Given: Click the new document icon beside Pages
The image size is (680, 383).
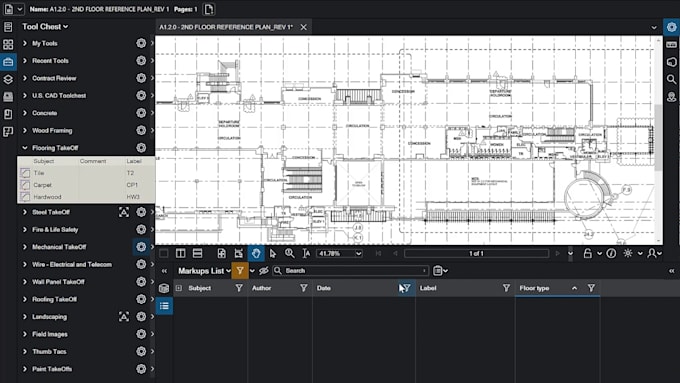Looking at the screenshot, I should coord(209,9).
